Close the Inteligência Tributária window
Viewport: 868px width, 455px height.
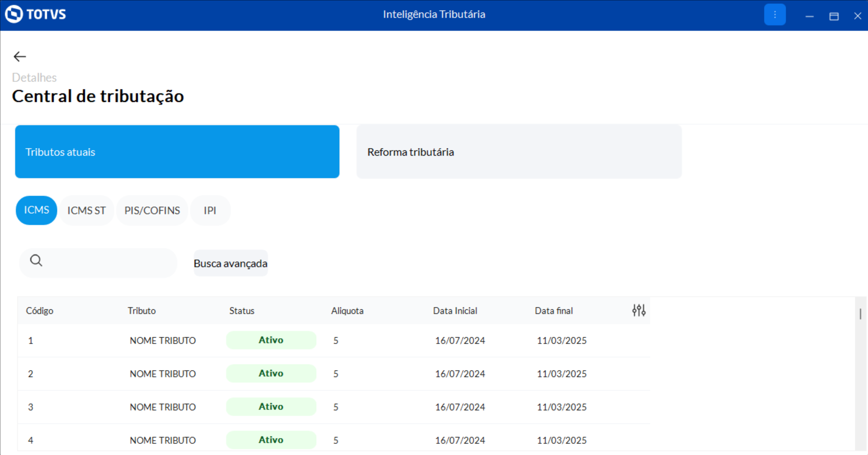[857, 16]
